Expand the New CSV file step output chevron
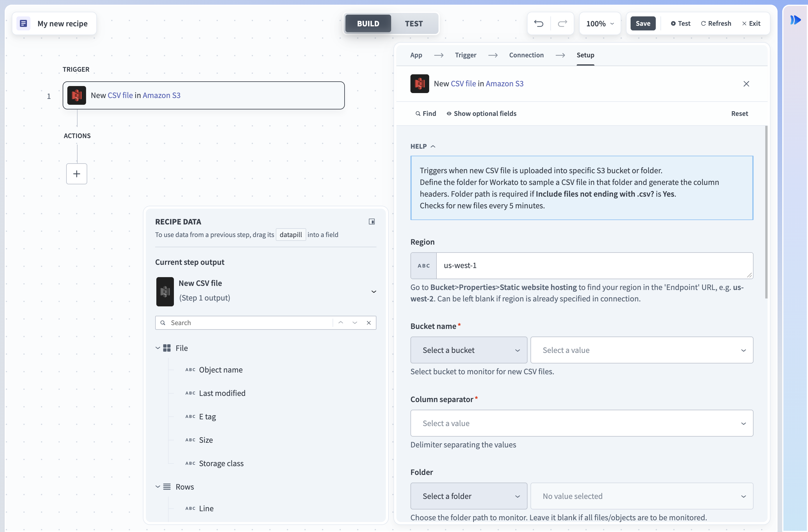 pos(374,292)
